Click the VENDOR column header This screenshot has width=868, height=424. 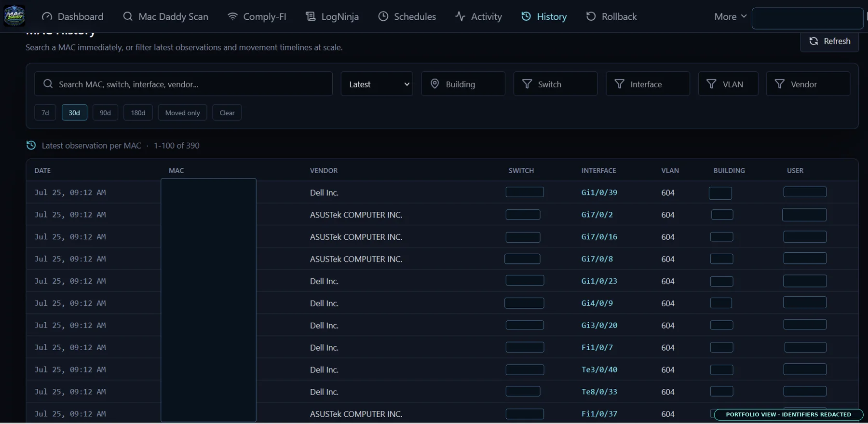pyautogui.click(x=324, y=171)
